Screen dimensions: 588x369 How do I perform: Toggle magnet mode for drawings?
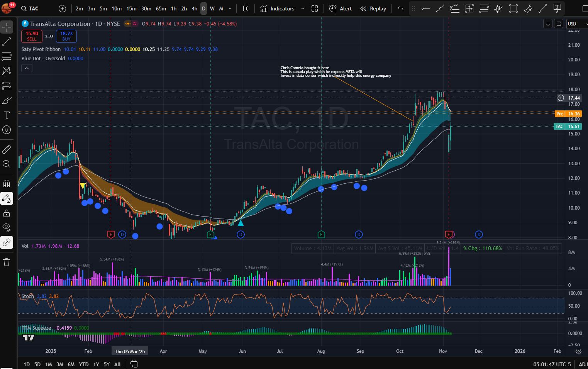pos(7,183)
